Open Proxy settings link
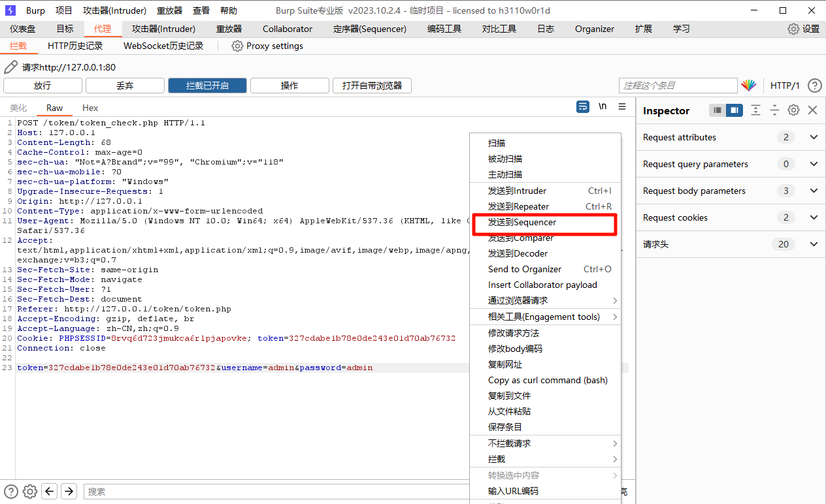826x504 pixels. pyautogui.click(x=274, y=46)
